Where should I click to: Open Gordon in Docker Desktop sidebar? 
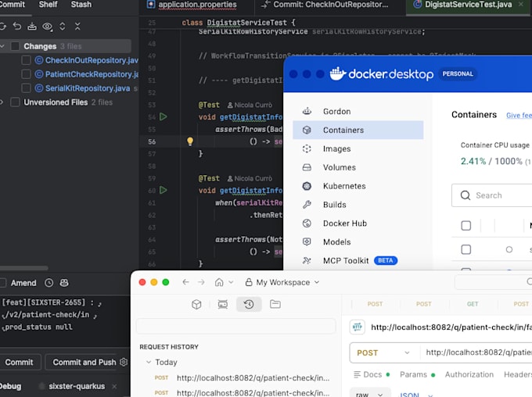(358, 111)
